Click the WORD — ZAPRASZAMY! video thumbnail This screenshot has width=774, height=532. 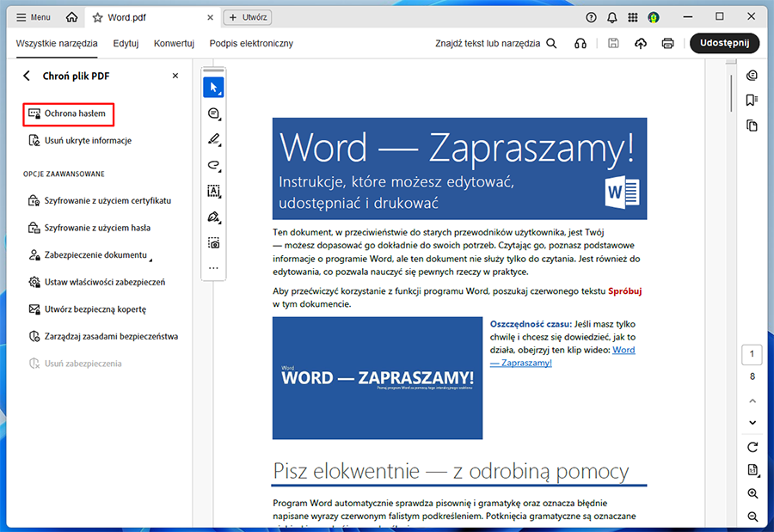(x=378, y=378)
